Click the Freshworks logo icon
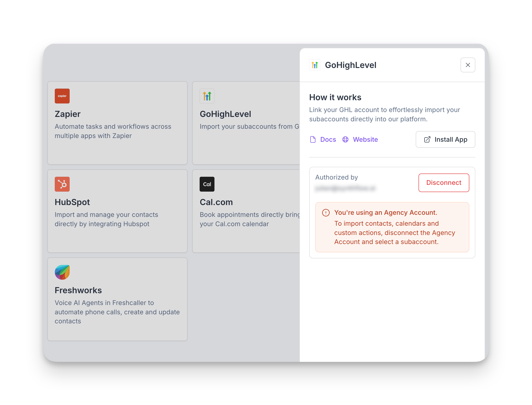Viewport: 532px width, 405px height. [x=62, y=272]
